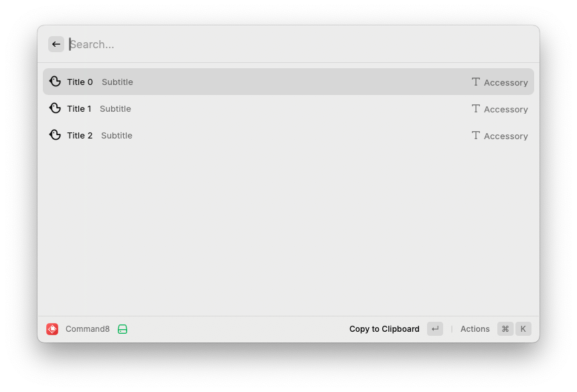Screen dimensions: 577x392
Task: Click the return key shortcut badge
Action: 435,328
